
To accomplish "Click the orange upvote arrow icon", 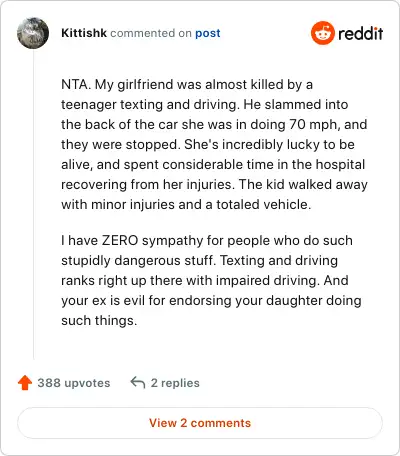I will (25, 383).
